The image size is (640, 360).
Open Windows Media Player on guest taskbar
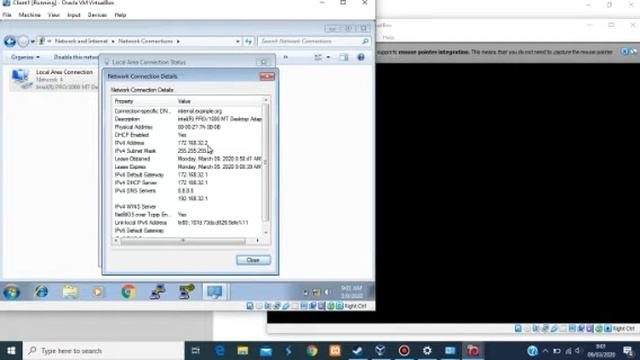tap(98, 292)
